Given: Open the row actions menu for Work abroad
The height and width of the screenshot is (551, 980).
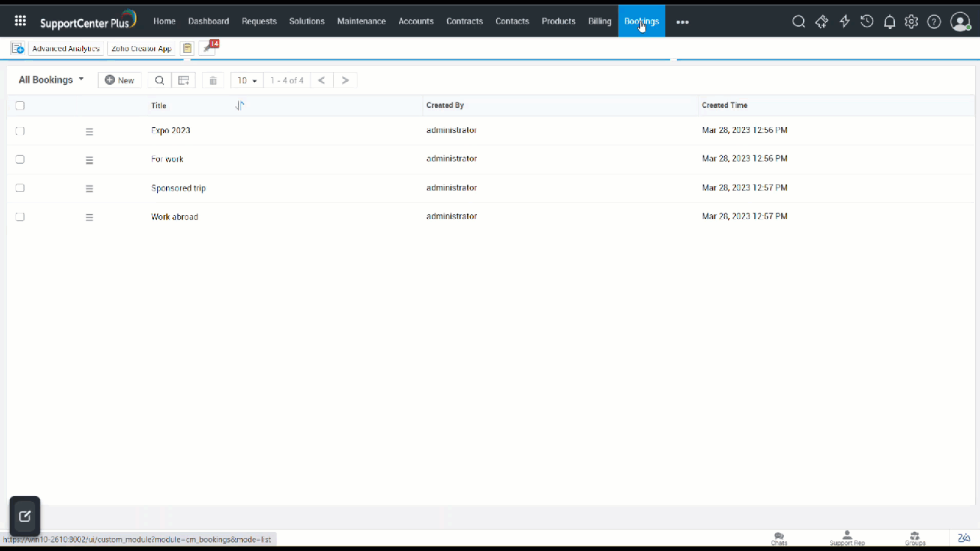Looking at the screenshot, I should (x=90, y=217).
